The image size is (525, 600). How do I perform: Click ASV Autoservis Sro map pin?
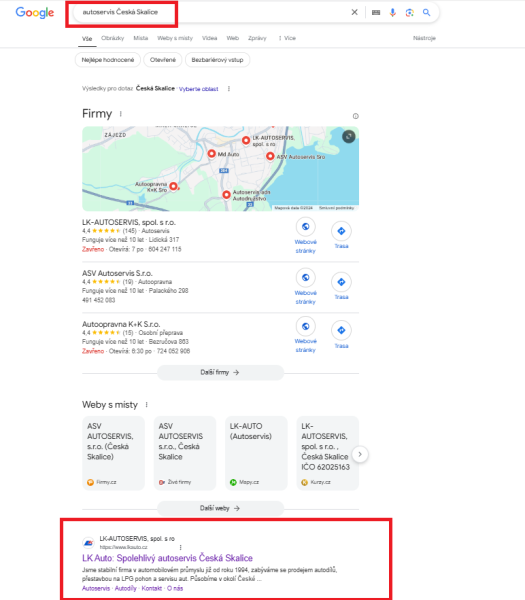coord(270,156)
